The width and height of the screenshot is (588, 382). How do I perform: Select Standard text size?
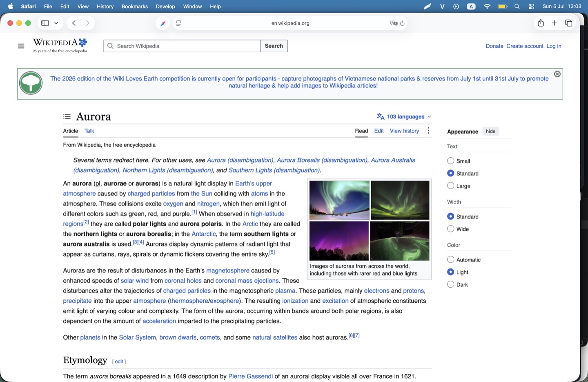coord(450,173)
